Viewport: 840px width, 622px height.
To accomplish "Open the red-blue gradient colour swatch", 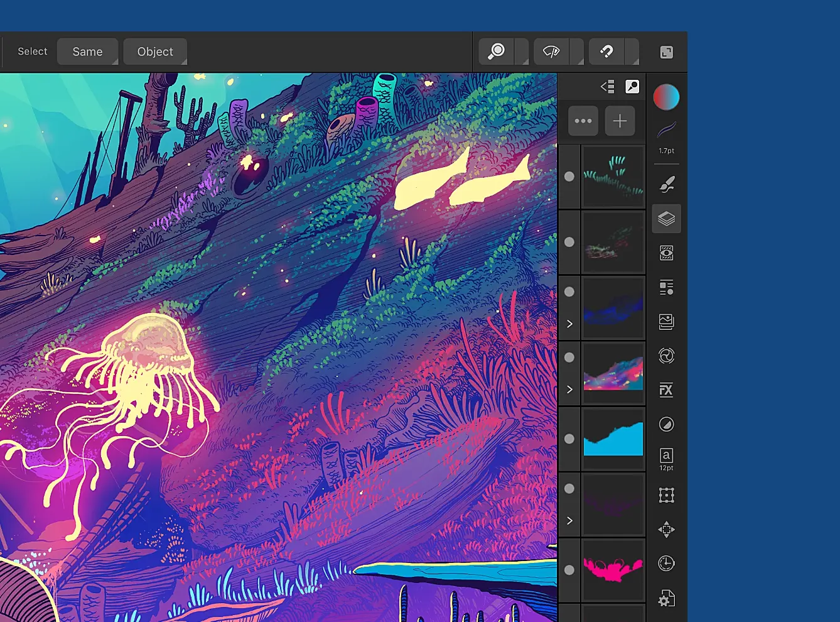I will 666,97.
